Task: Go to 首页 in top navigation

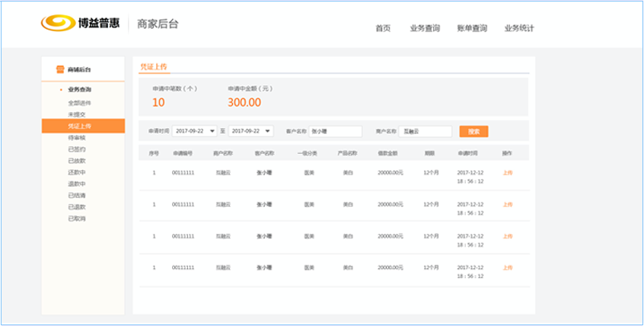Action: [x=383, y=28]
